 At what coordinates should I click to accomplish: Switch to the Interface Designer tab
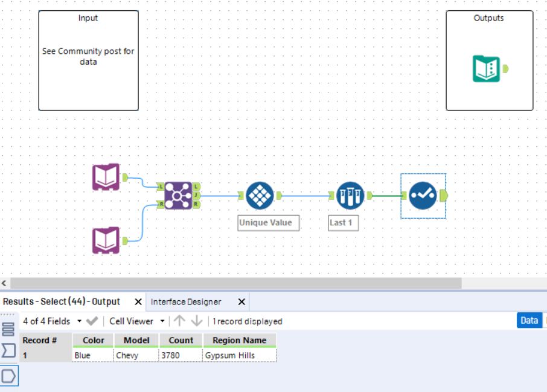coord(186,301)
